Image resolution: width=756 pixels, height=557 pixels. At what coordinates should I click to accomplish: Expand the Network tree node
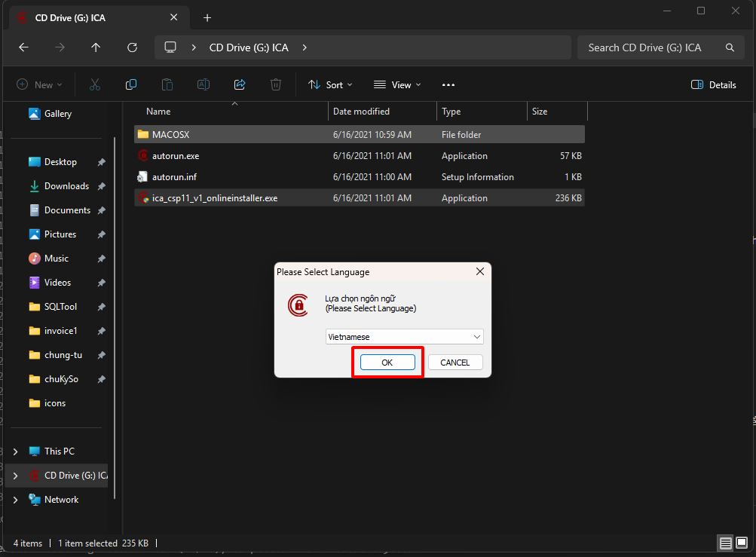[15, 500]
